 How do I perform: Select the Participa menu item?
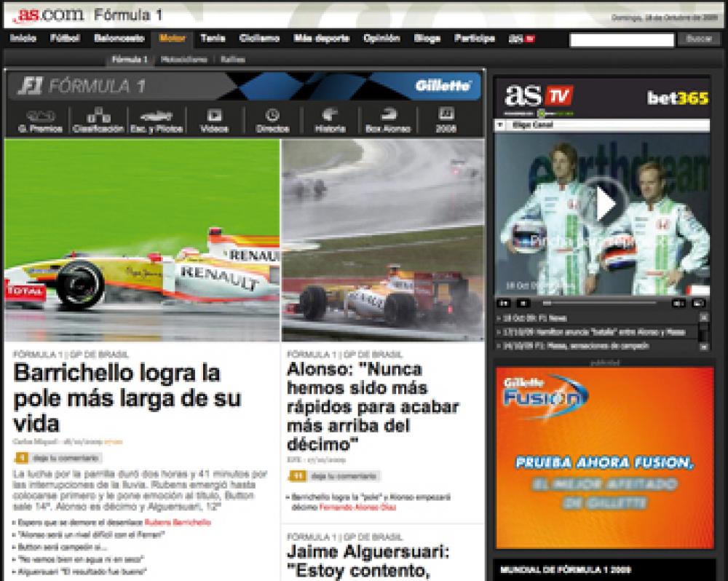[475, 39]
